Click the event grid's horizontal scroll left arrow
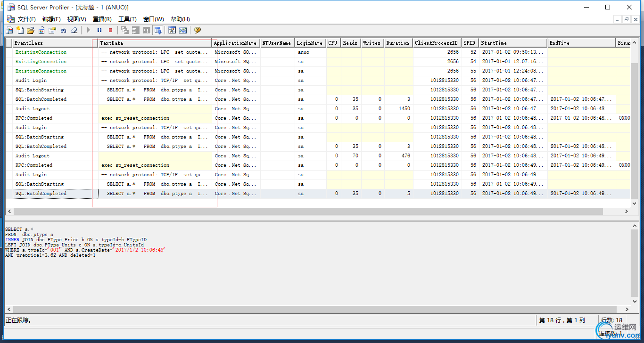The width and height of the screenshot is (644, 343). (9, 212)
